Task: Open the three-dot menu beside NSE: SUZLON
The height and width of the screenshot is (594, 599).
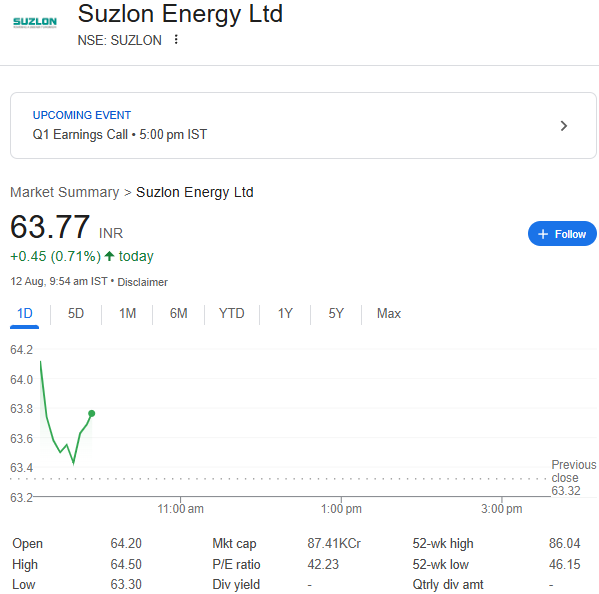Action: coord(176,39)
